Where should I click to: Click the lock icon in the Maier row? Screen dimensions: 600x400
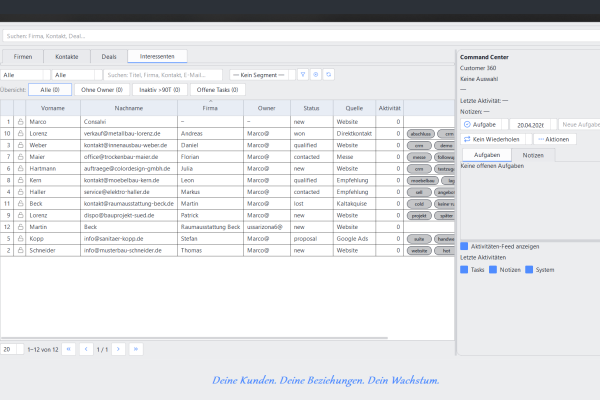20,157
